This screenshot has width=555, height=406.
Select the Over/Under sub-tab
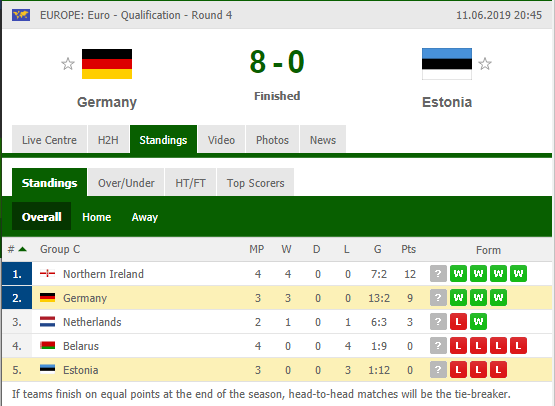pos(126,183)
